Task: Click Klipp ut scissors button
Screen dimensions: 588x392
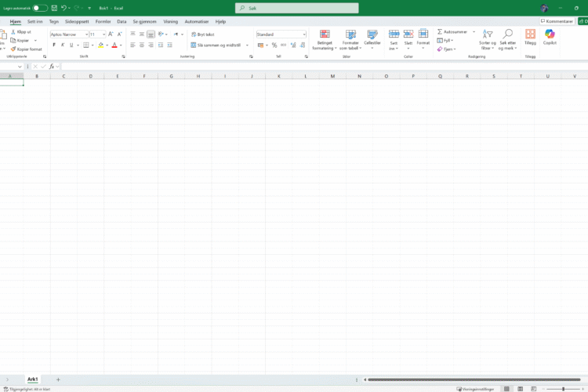Action: click(21, 32)
